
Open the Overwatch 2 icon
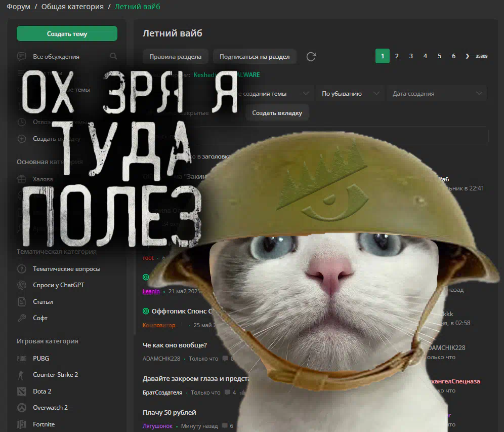(22, 408)
